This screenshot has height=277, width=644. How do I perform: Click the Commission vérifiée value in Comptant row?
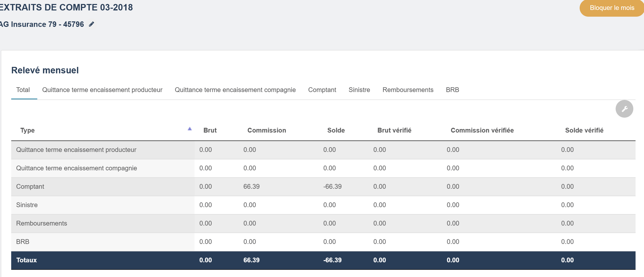(x=453, y=186)
